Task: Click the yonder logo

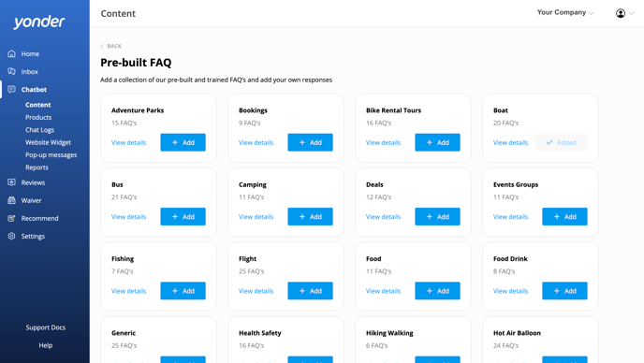Action: 39,22
